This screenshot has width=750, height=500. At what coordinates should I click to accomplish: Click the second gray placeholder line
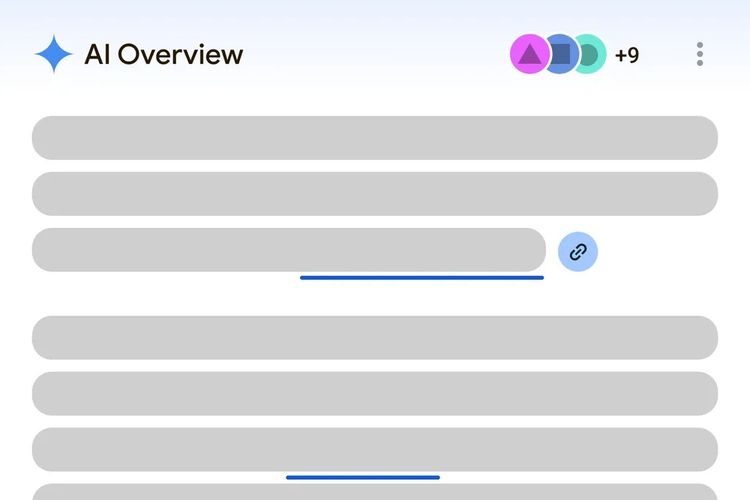tap(375, 194)
